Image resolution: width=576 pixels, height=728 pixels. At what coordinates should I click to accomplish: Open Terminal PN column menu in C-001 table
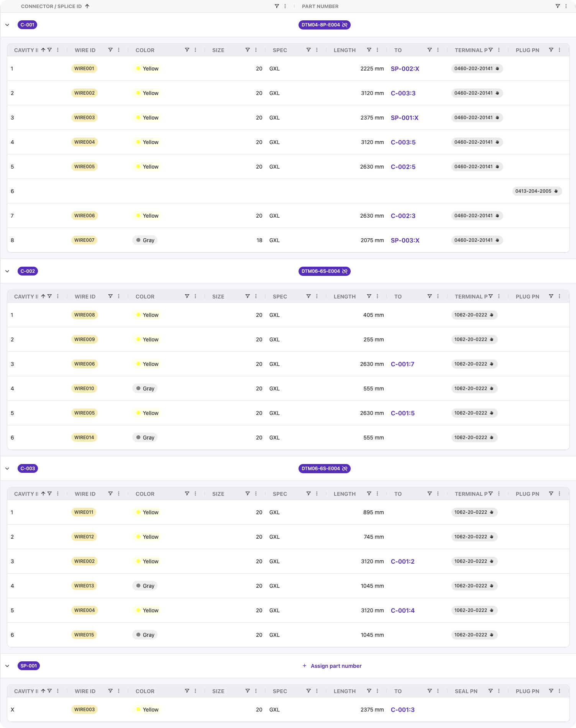pyautogui.click(x=499, y=50)
